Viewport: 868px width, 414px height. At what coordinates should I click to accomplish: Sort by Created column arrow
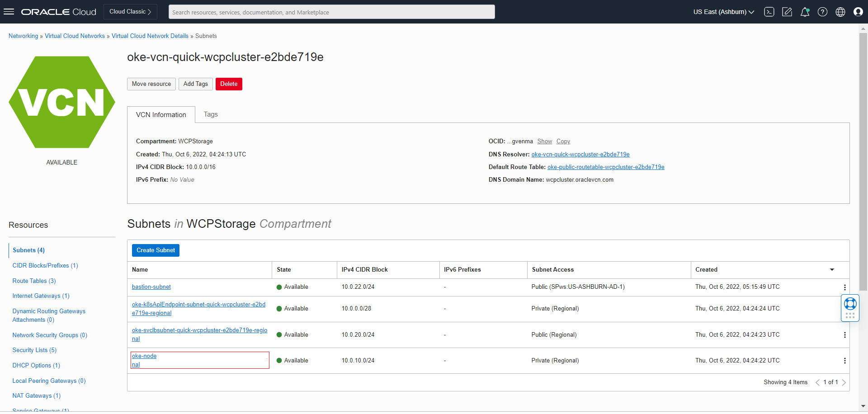click(x=832, y=270)
